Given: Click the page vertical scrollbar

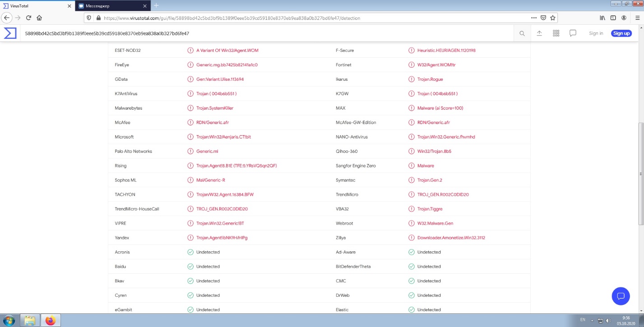Looking at the screenshot, I should 641,174.
